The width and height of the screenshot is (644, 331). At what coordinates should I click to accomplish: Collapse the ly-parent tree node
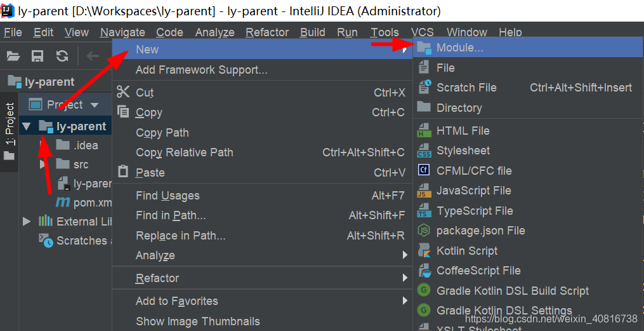(x=27, y=126)
